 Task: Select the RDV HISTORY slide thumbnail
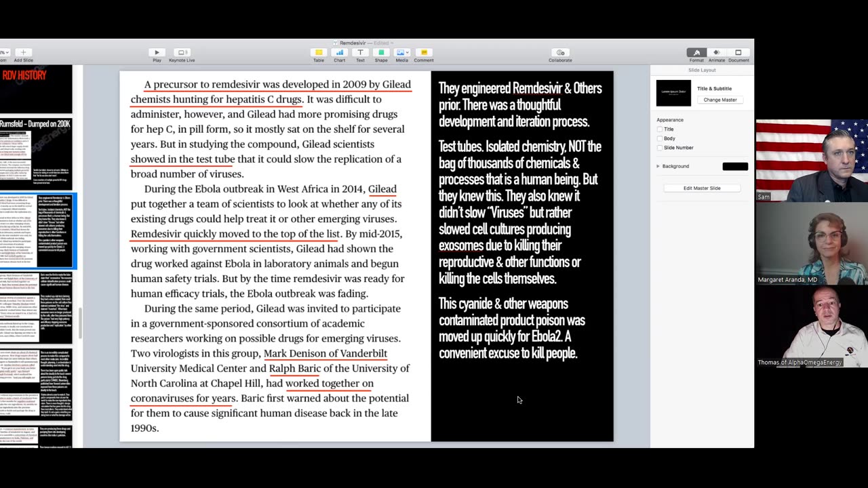click(36, 89)
